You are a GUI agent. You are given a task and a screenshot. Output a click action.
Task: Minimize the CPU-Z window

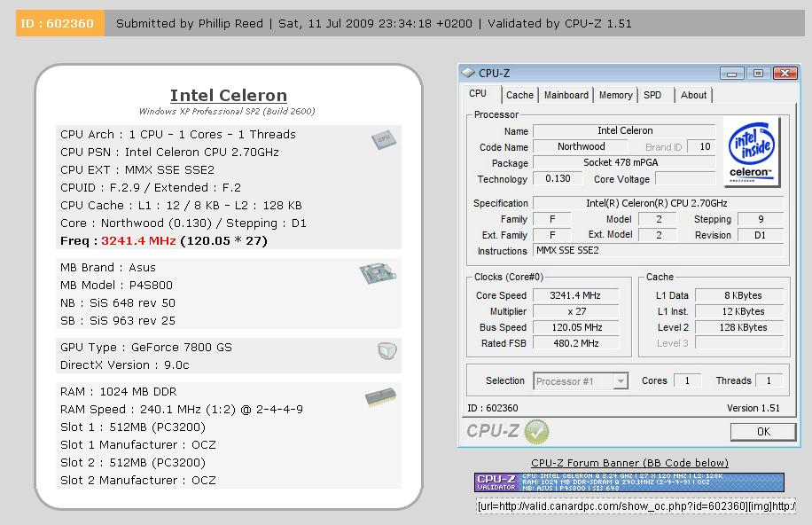click(x=731, y=74)
